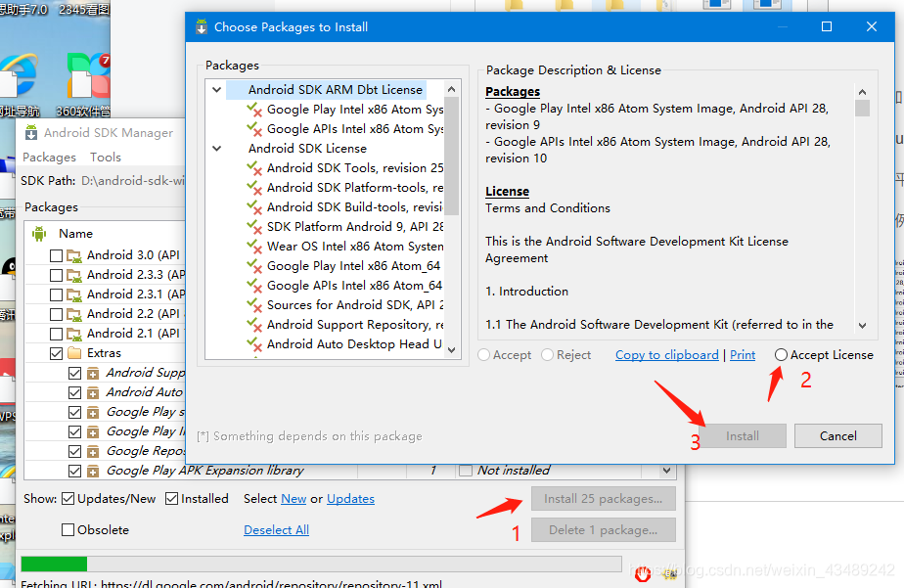Open the Packages menu in SDK Manager

pyautogui.click(x=49, y=158)
